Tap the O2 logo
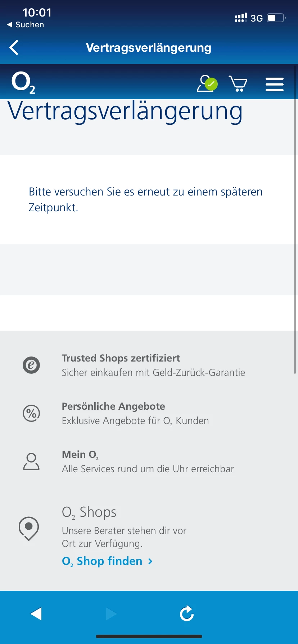The image size is (298, 644). (23, 83)
